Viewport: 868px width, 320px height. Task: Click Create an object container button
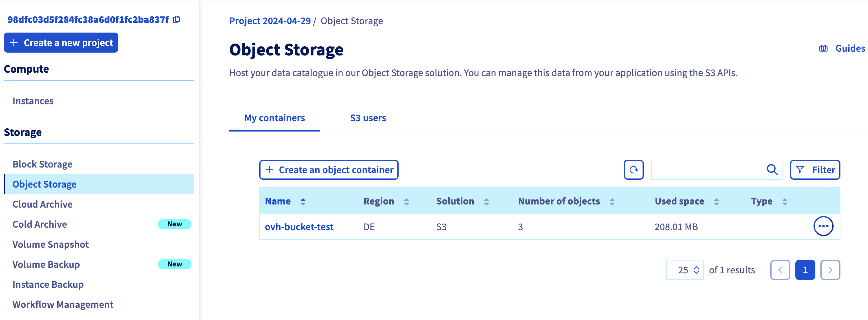coord(329,170)
